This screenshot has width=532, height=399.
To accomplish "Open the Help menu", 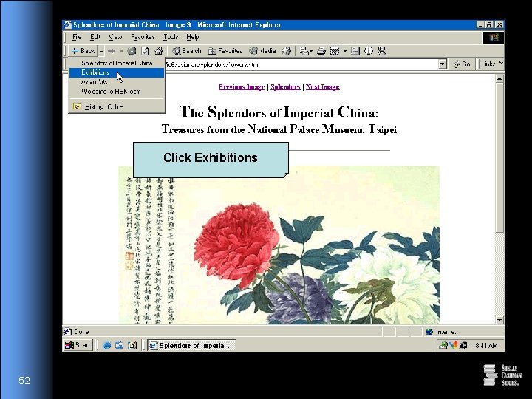I will tap(192, 37).
